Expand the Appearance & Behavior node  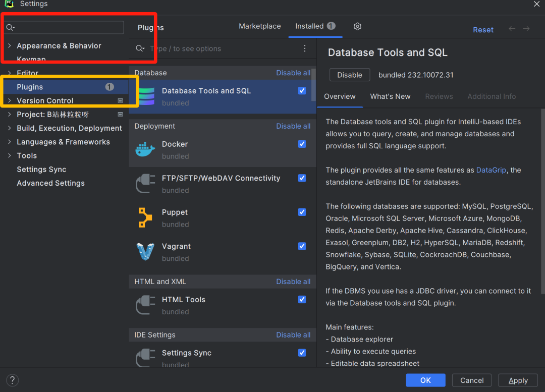10,45
